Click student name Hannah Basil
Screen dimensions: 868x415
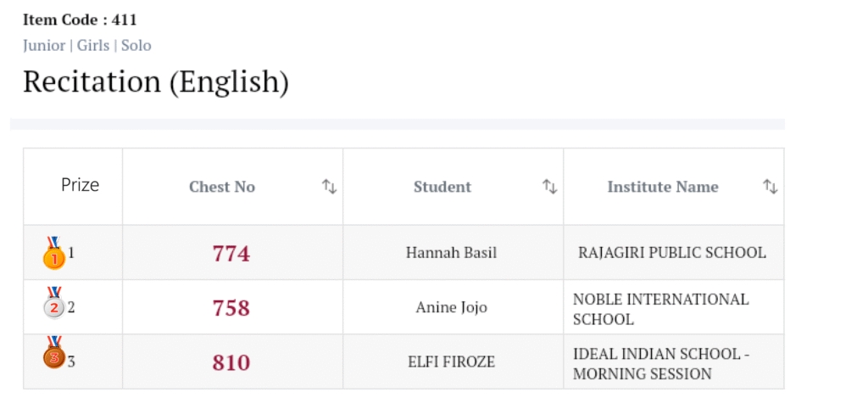click(x=451, y=253)
